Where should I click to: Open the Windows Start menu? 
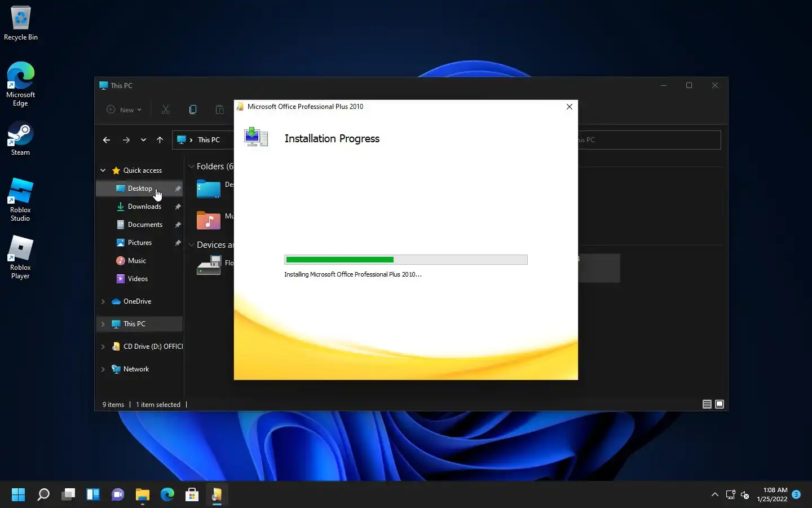tap(18, 495)
